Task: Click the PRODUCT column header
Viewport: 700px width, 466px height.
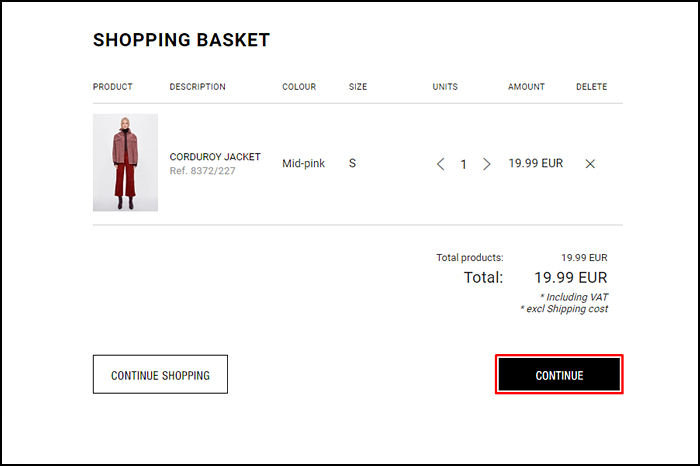Action: tap(112, 87)
